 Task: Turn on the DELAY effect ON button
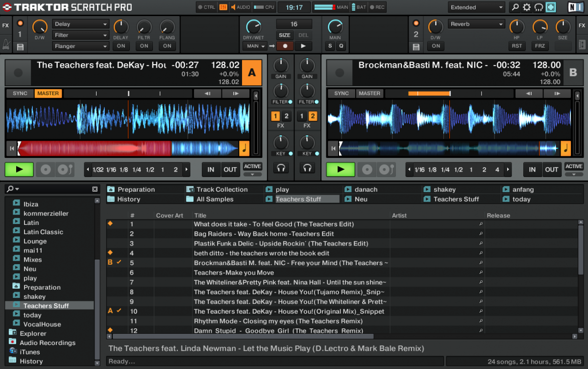coord(121,46)
